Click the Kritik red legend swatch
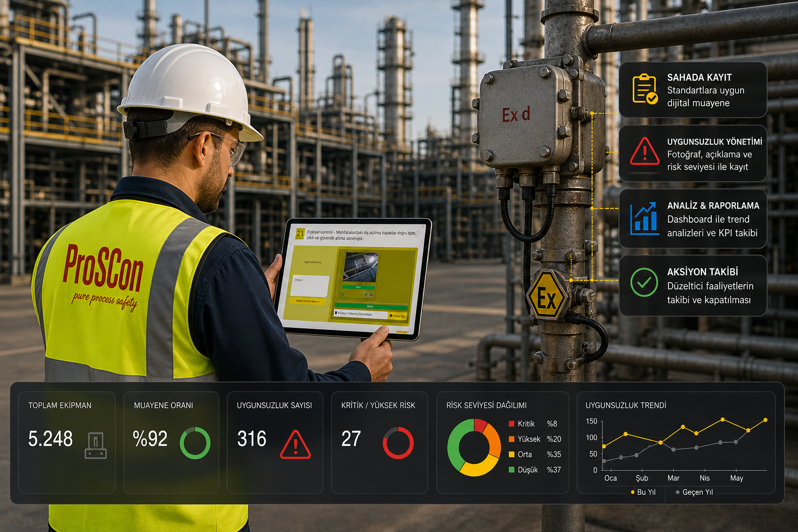The height and width of the screenshot is (532, 798). pyautogui.click(x=511, y=424)
